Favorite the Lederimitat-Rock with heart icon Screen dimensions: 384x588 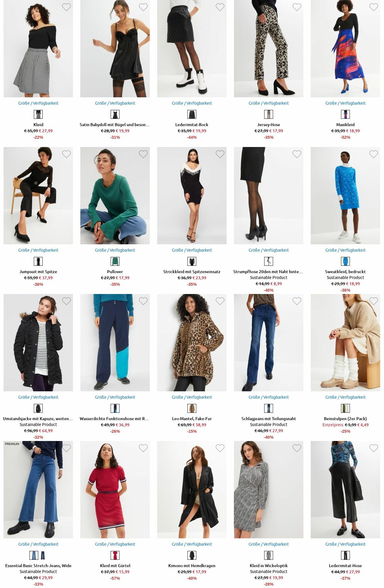click(x=220, y=7)
